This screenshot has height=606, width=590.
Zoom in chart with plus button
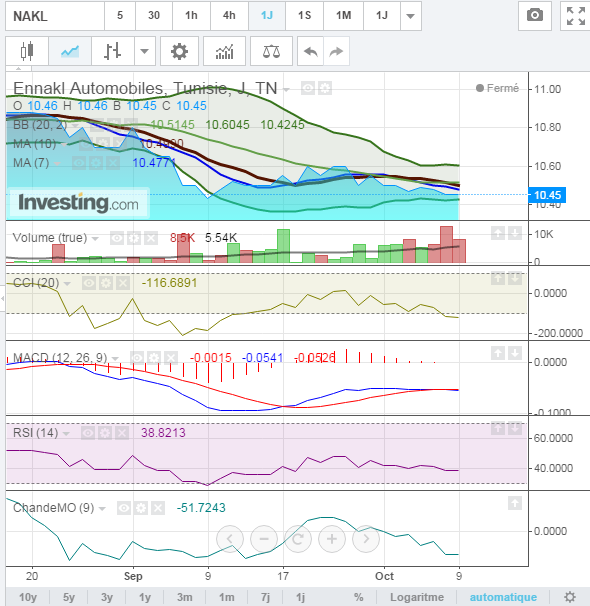pyautogui.click(x=332, y=539)
